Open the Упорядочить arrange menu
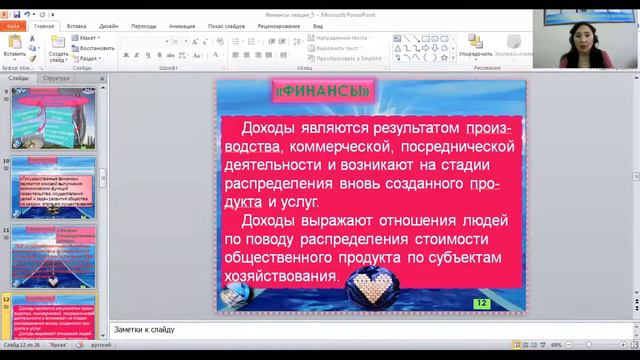This screenshot has height=360, width=640. 476,46
